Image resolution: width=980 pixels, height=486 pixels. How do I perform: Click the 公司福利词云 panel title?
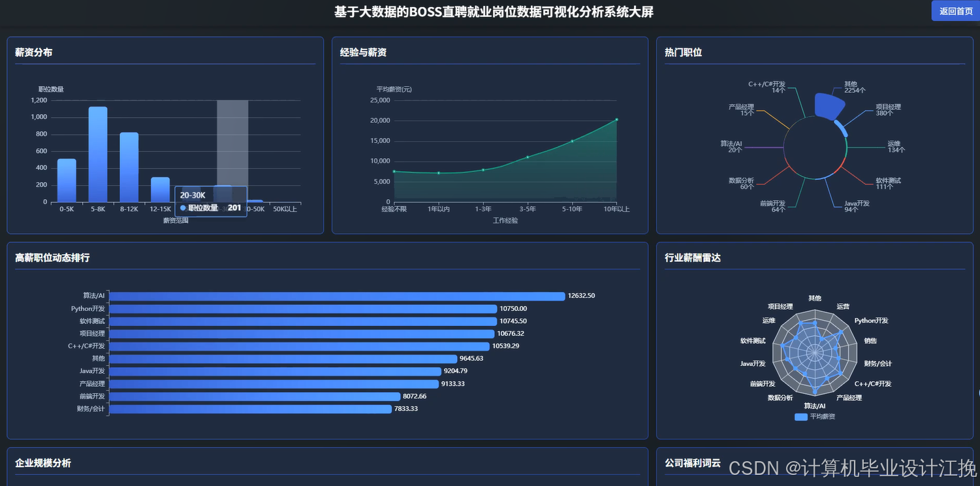click(693, 463)
